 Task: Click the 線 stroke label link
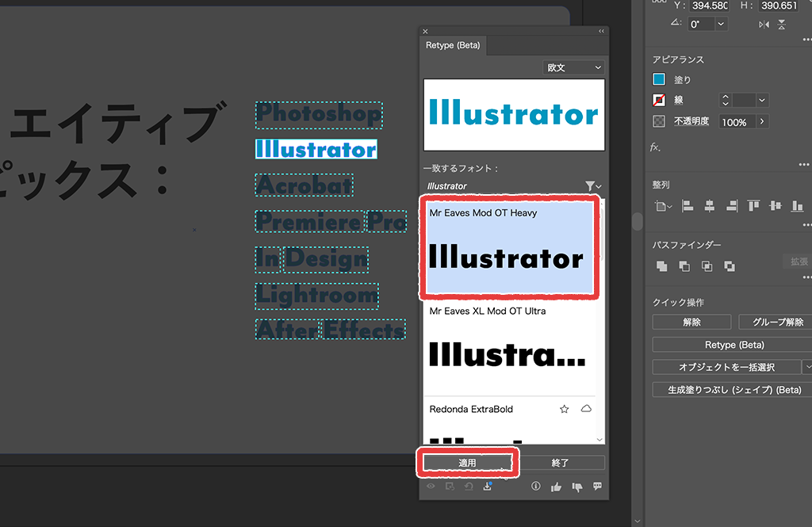click(x=679, y=100)
